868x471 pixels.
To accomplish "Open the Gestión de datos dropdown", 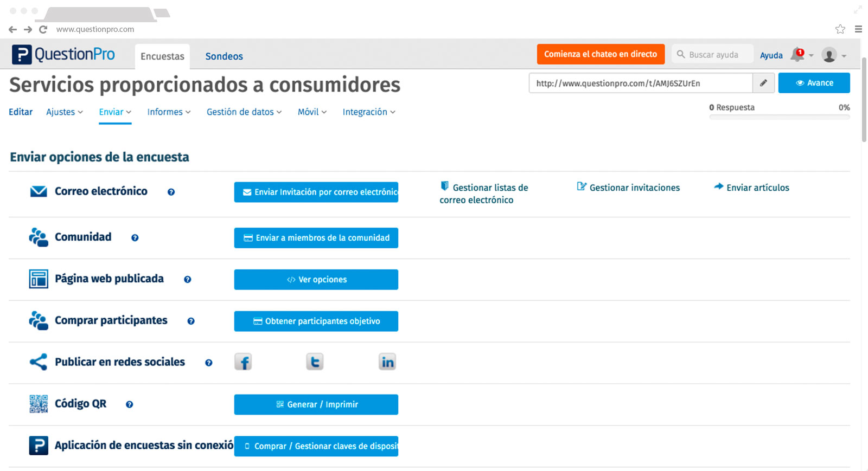I will tap(244, 112).
